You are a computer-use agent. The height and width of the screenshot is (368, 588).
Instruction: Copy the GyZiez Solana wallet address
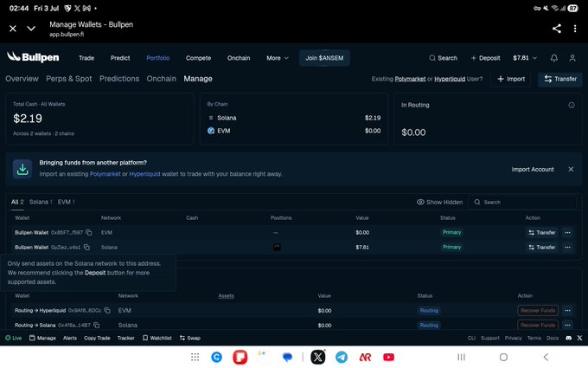(86, 247)
